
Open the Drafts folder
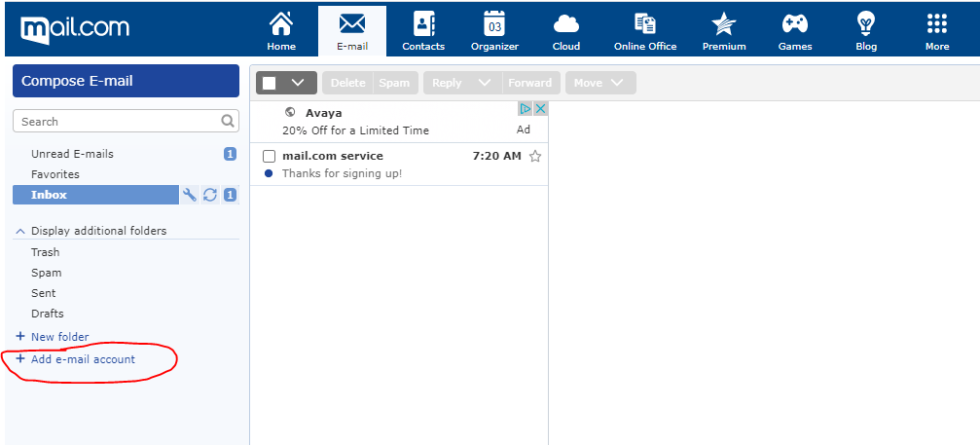tap(48, 314)
